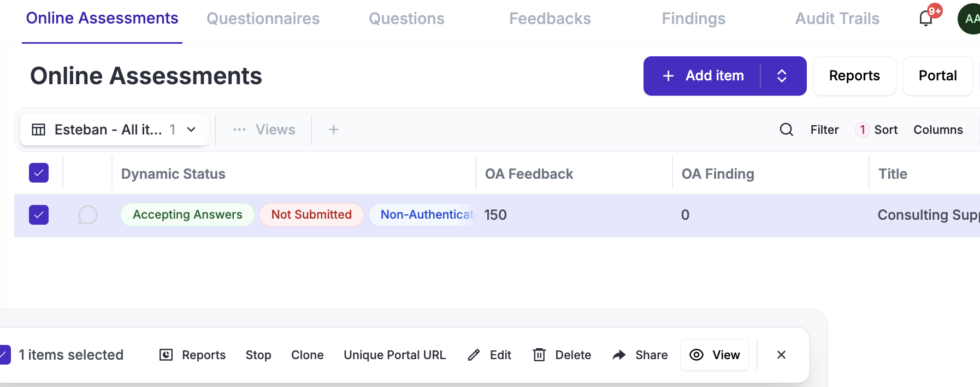Uncheck the select-all header checkbox
This screenshot has height=387, width=980.
click(39, 173)
